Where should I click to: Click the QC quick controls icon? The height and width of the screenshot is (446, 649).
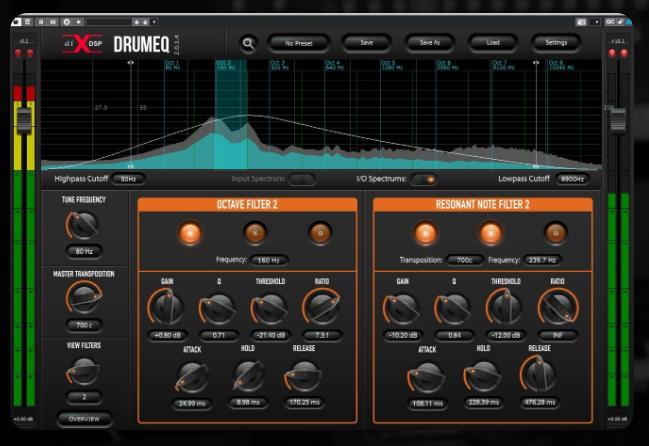(x=610, y=22)
